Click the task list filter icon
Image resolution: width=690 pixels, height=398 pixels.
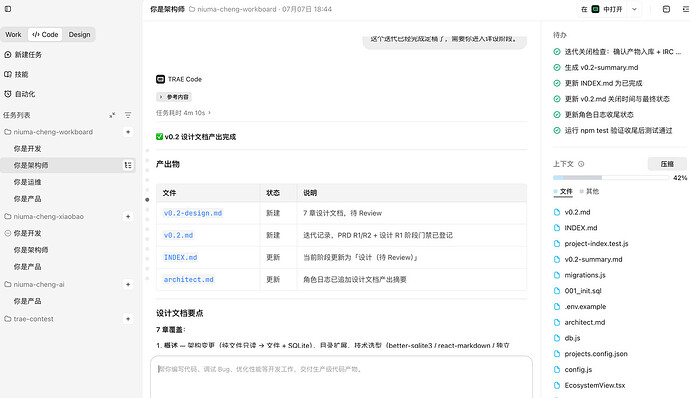pos(128,115)
